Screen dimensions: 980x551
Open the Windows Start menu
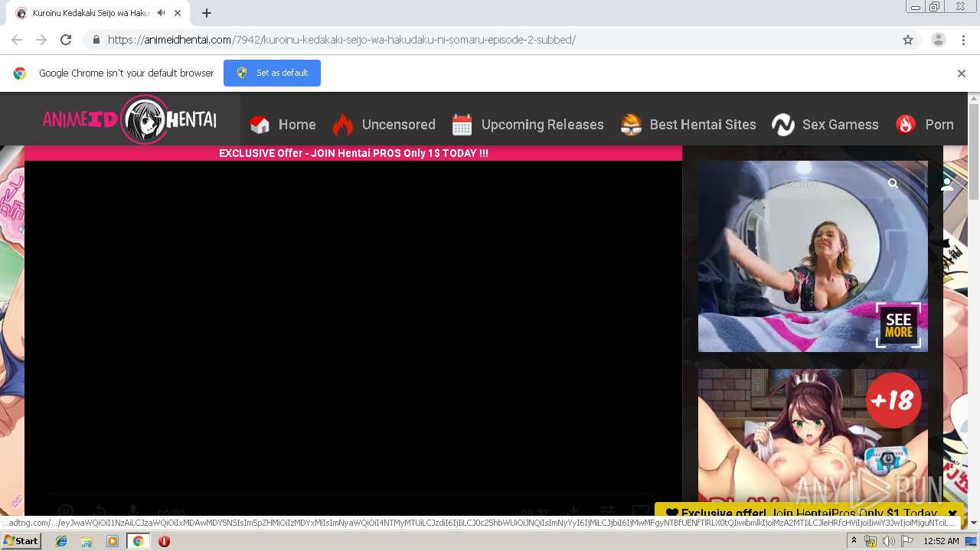tap(21, 541)
